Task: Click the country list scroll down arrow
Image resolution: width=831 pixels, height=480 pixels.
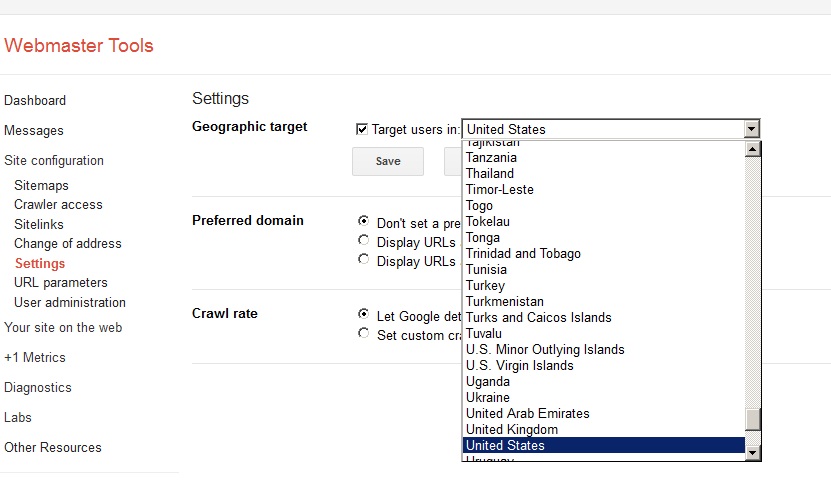Action: click(x=753, y=453)
